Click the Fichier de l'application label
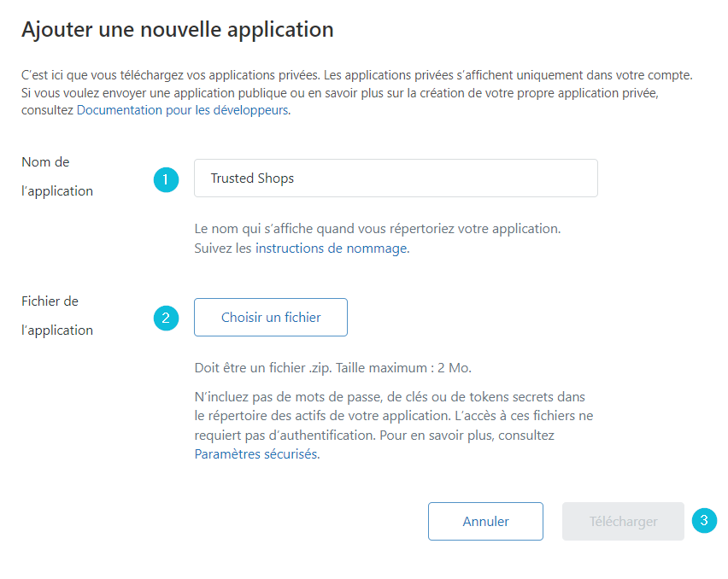 [x=57, y=315]
